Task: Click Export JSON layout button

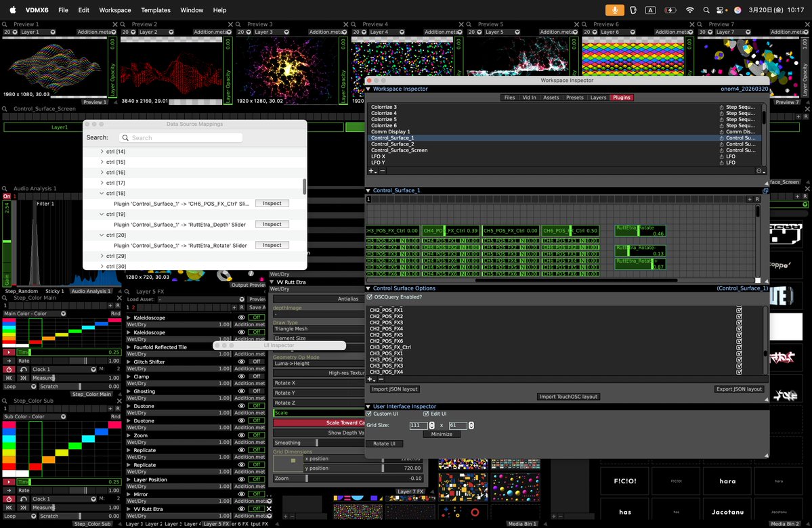Action: coord(739,389)
